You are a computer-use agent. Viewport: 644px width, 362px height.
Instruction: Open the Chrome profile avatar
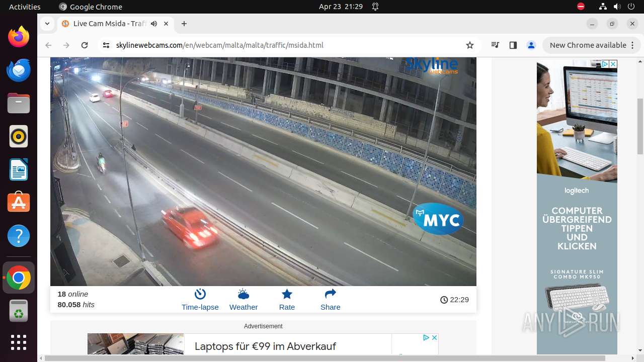point(531,45)
